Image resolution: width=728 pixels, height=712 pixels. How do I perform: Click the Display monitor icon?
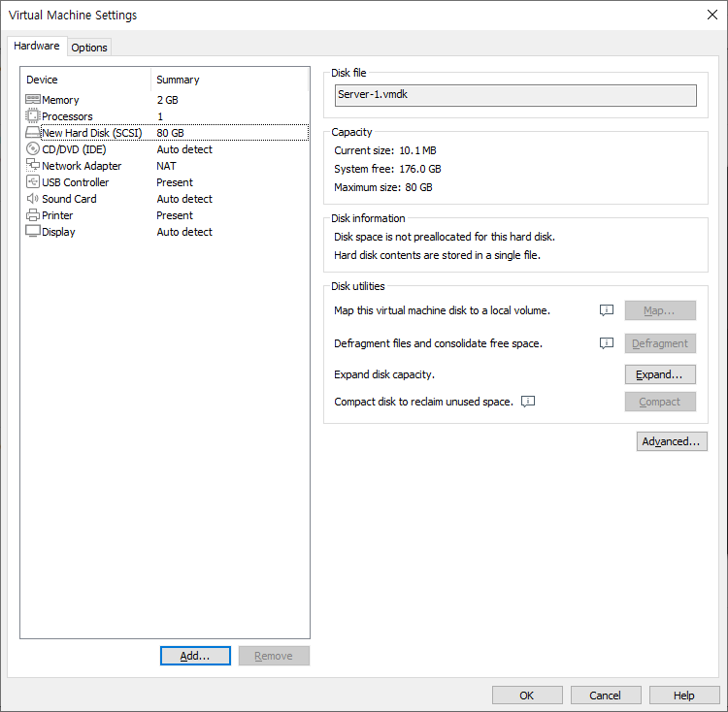(32, 231)
